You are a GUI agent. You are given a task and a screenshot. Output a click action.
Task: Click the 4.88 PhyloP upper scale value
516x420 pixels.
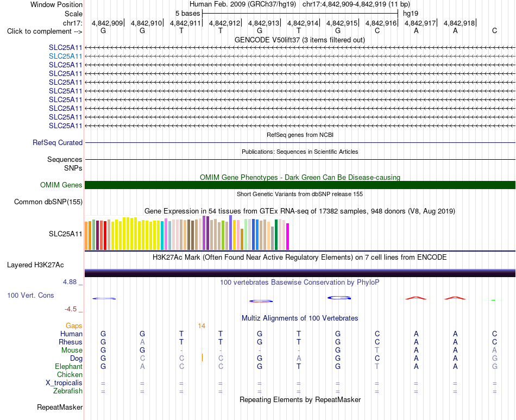70,282
